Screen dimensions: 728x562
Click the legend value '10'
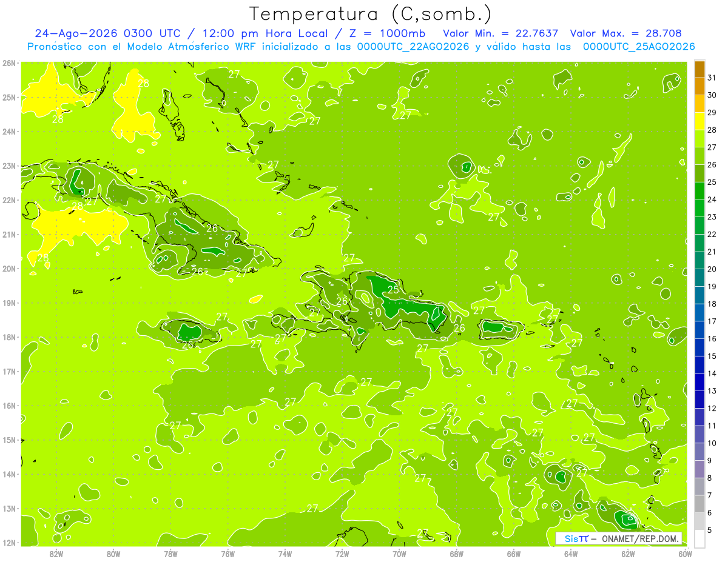pos(712,443)
